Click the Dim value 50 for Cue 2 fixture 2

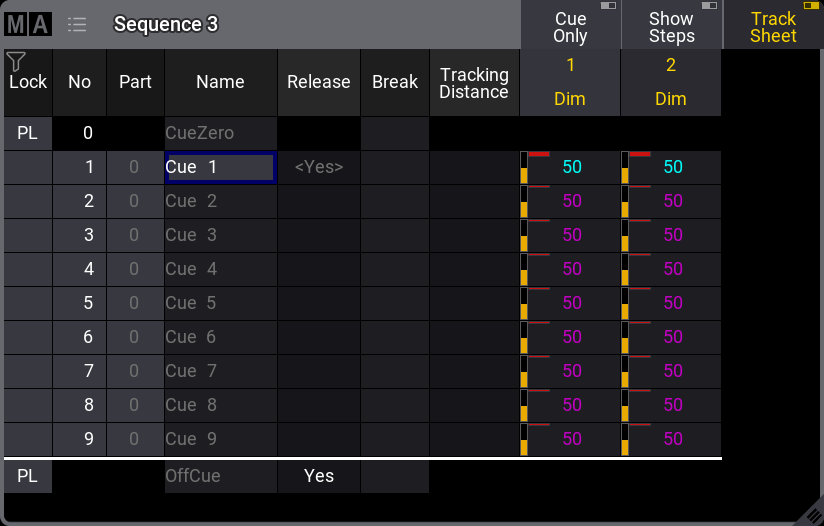[x=672, y=202]
